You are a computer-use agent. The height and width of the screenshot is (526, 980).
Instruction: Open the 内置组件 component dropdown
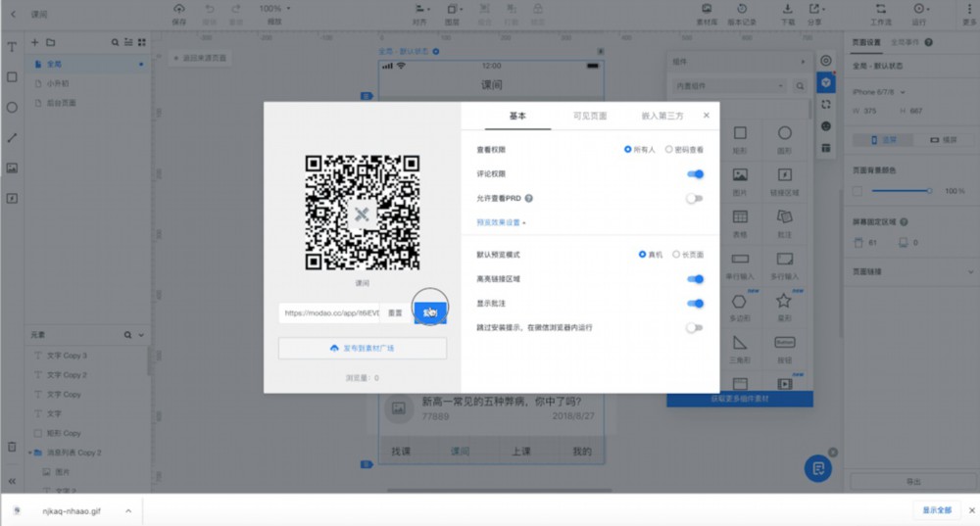pyautogui.click(x=729, y=86)
